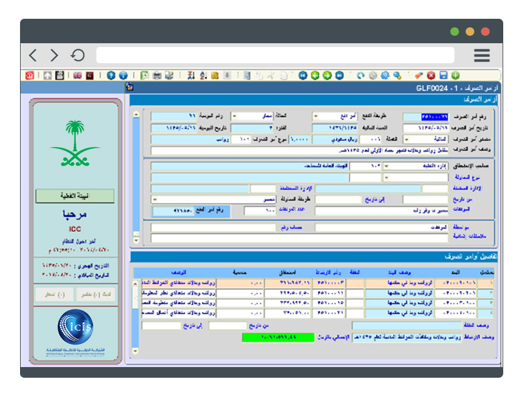Click the green next record arrow
The width and height of the screenshot is (532, 394).
click(x=327, y=76)
